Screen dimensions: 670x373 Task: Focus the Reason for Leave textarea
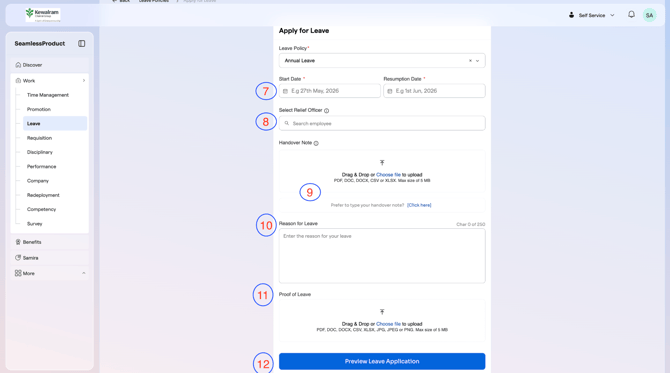pyautogui.click(x=382, y=256)
